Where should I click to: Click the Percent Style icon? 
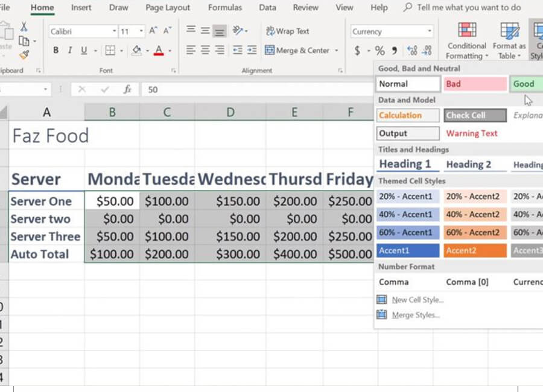click(x=379, y=51)
